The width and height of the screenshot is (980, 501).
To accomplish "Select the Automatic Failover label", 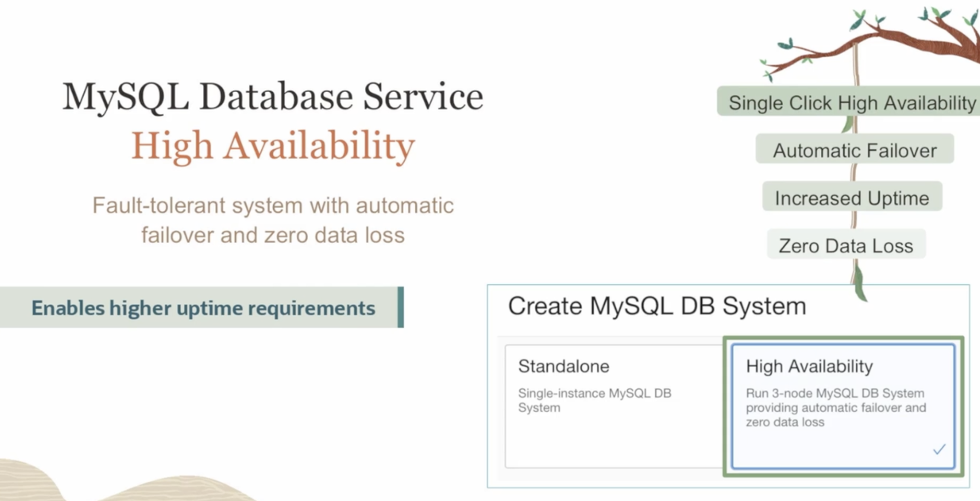I will click(x=855, y=150).
